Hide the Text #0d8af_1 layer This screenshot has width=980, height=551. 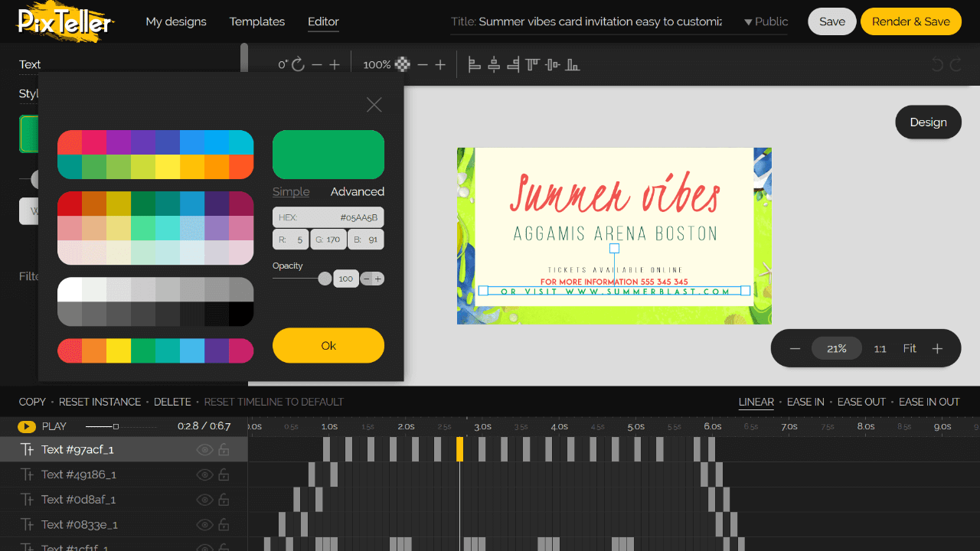[204, 500]
